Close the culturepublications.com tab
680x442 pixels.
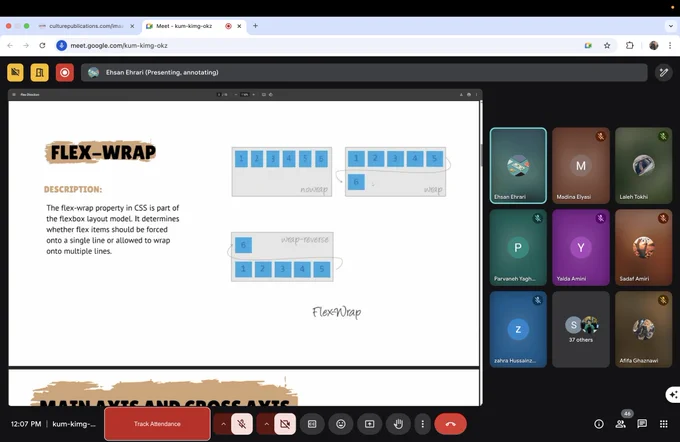(x=132, y=26)
